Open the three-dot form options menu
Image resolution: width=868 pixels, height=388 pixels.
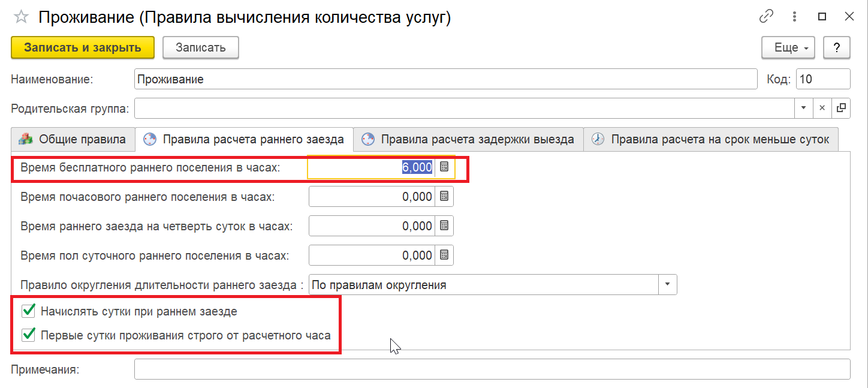(x=795, y=17)
